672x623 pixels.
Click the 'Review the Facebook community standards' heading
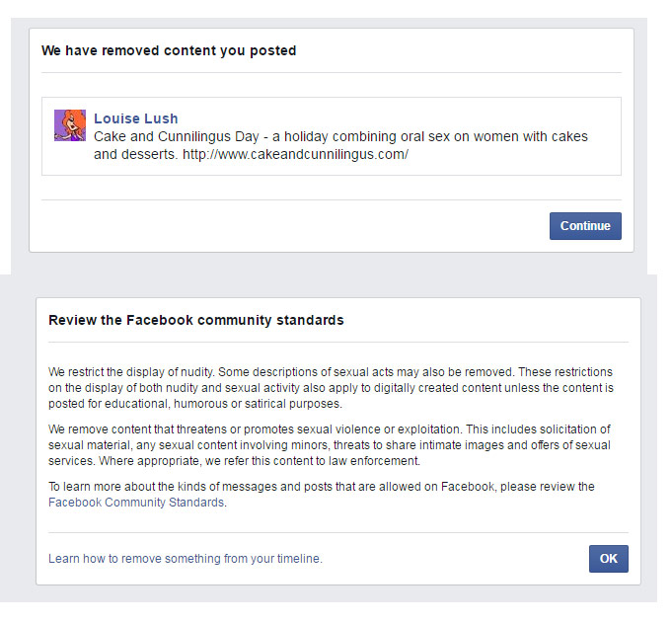coord(196,321)
